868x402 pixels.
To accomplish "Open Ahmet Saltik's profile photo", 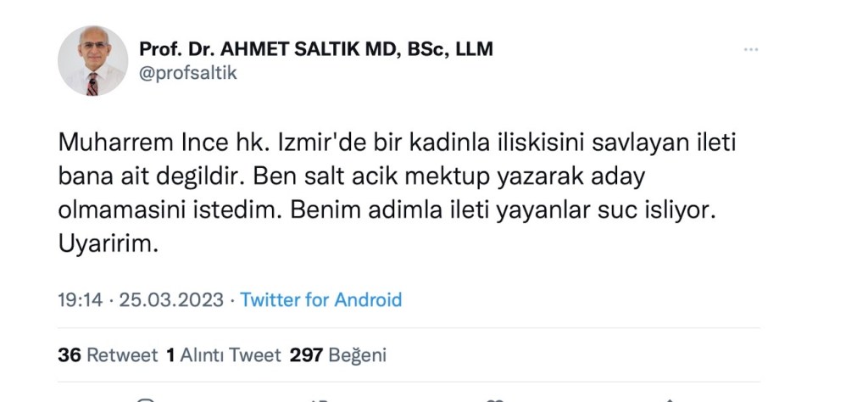I will tap(92, 60).
